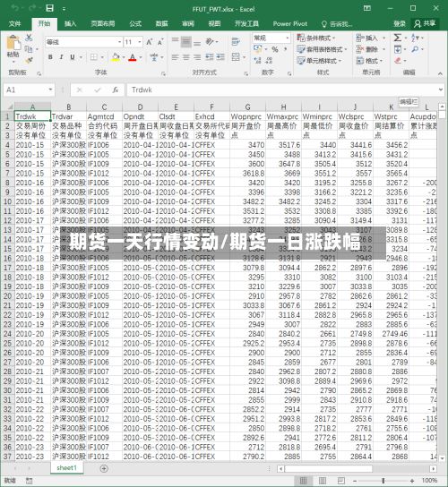Click the Clear eraser icon
448x487 pixels.
tap(398, 61)
